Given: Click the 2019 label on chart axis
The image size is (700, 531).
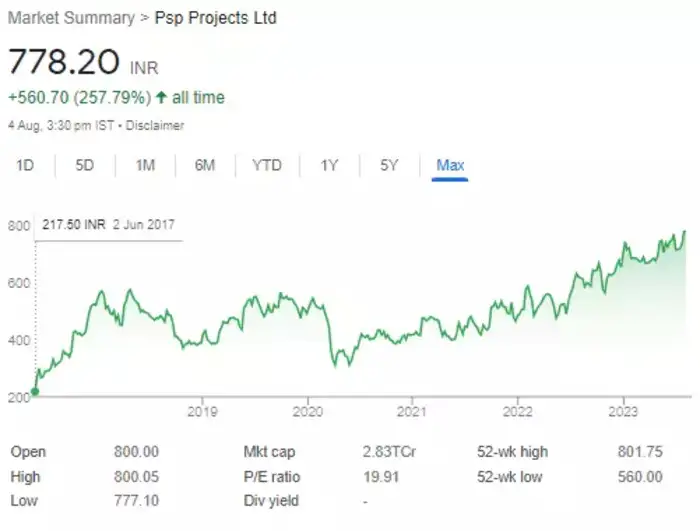Looking at the screenshot, I should 203,410.
